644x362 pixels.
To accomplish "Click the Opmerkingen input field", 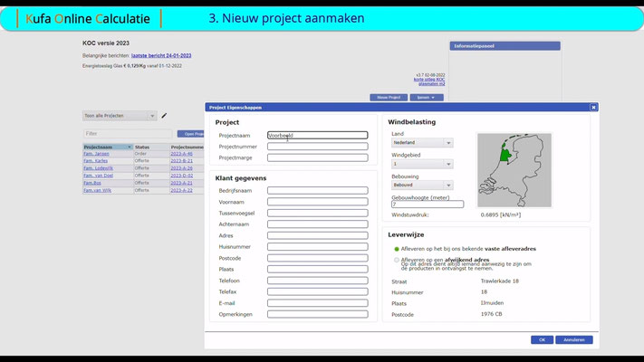I will click(318, 314).
